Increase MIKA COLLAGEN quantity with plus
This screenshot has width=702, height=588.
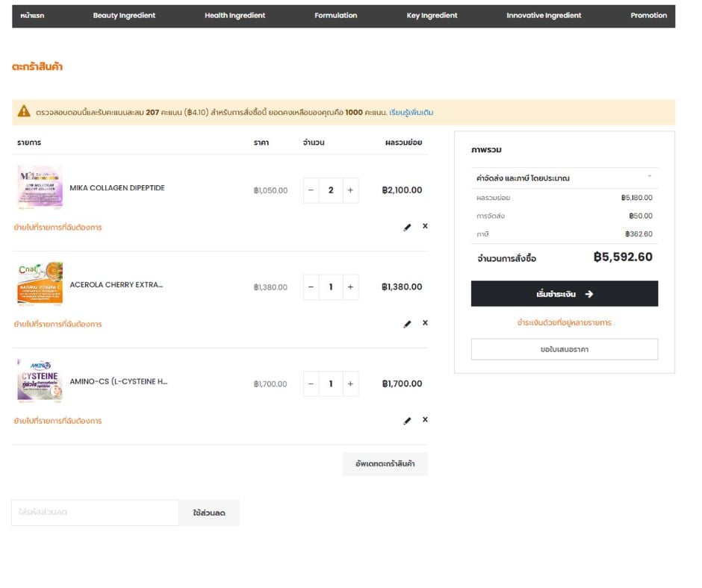tap(350, 190)
